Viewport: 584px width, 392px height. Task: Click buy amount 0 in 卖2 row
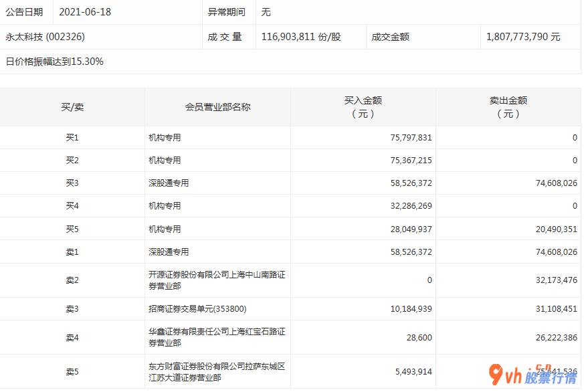429,280
